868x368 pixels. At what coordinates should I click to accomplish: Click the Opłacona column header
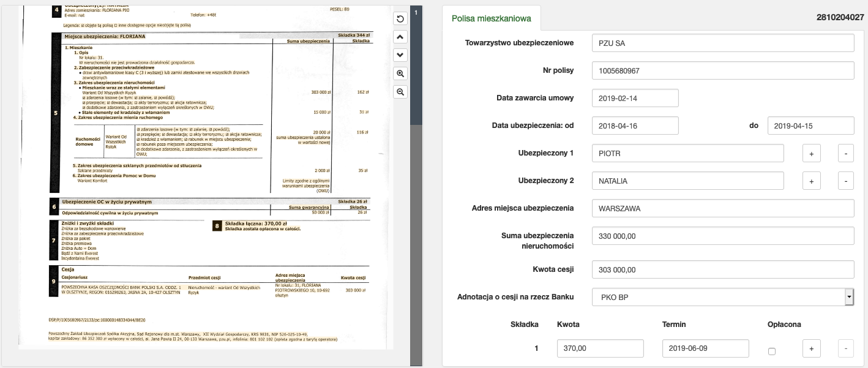tap(784, 324)
